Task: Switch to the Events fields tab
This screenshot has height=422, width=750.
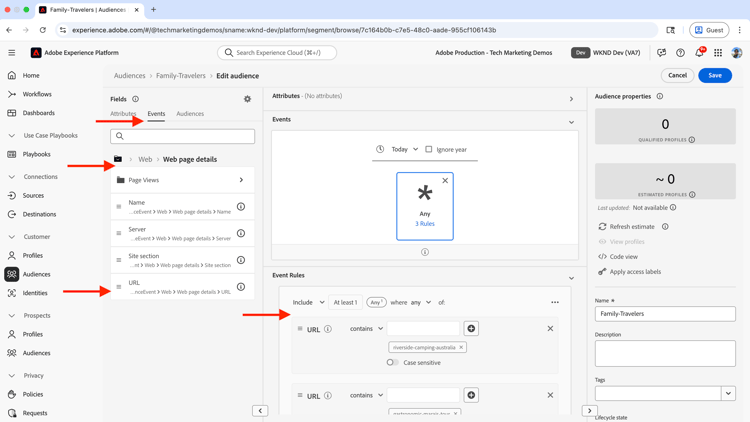Action: point(156,114)
